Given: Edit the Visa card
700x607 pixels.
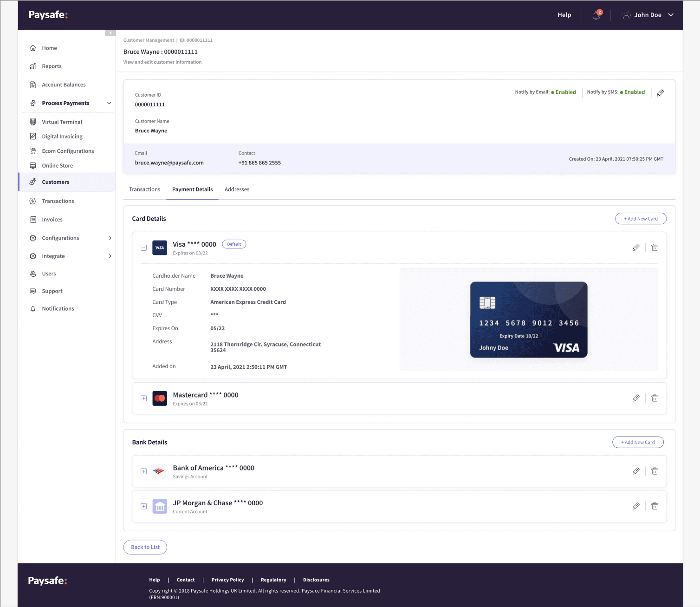Looking at the screenshot, I should [636, 248].
